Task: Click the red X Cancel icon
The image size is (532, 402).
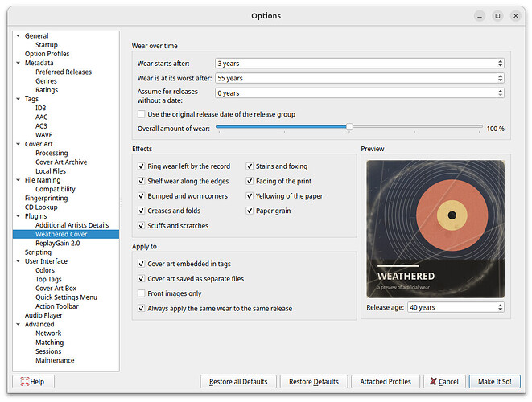Action: [x=433, y=381]
